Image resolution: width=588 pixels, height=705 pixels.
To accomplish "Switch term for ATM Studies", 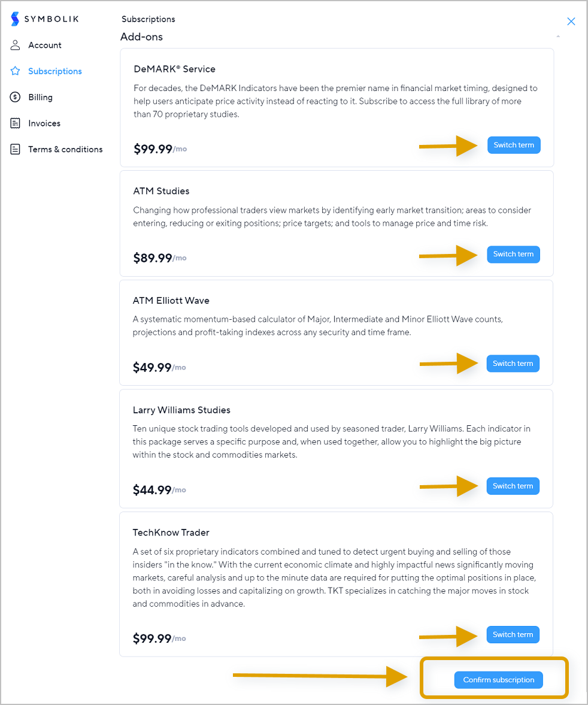I will (513, 254).
